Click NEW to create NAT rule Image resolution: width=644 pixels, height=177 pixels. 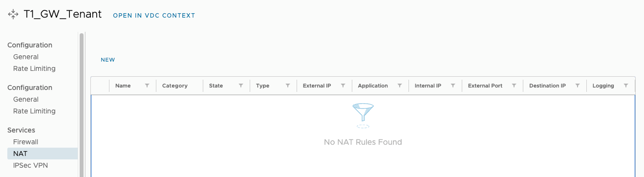pyautogui.click(x=108, y=60)
